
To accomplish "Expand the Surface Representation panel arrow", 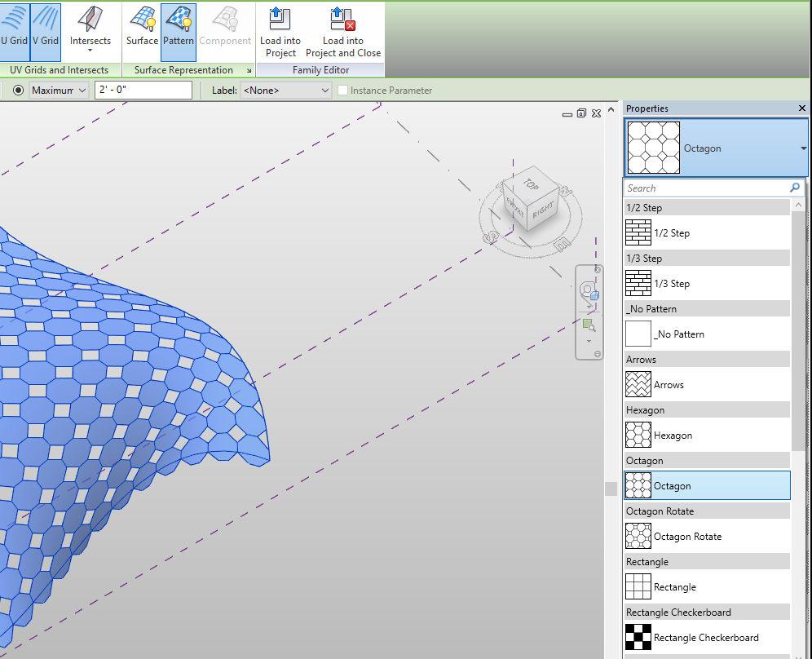I will pos(248,71).
